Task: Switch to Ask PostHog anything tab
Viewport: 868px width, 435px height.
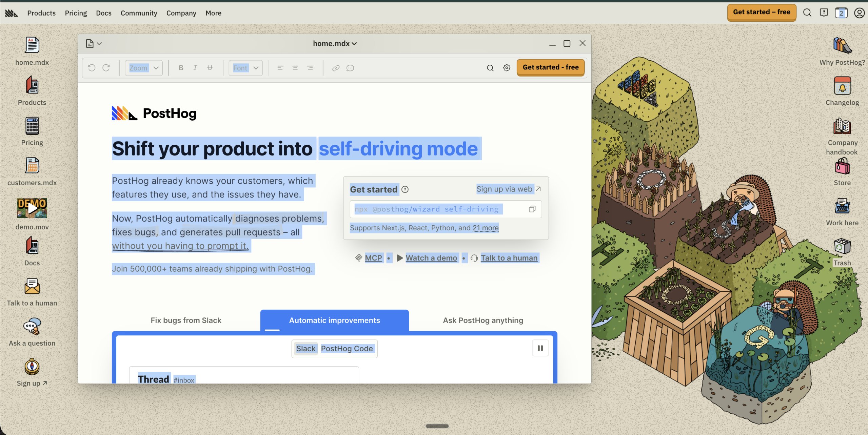Action: coord(483,320)
